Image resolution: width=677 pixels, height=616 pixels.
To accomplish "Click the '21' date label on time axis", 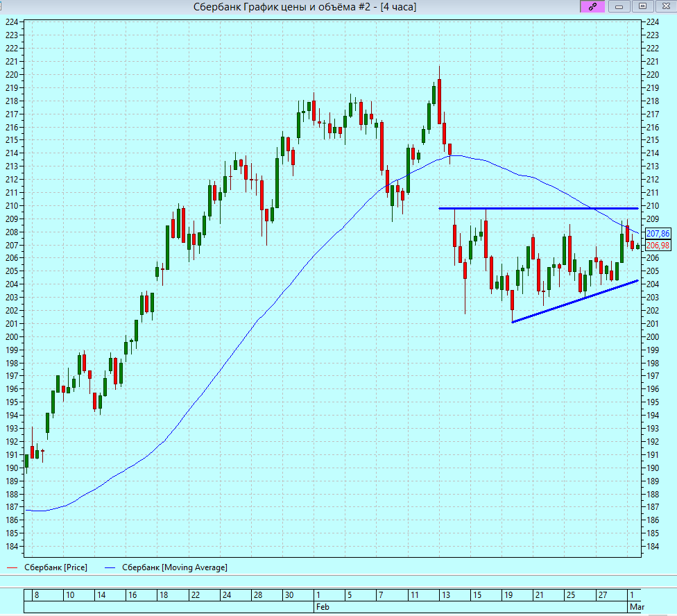I will coord(539,595).
